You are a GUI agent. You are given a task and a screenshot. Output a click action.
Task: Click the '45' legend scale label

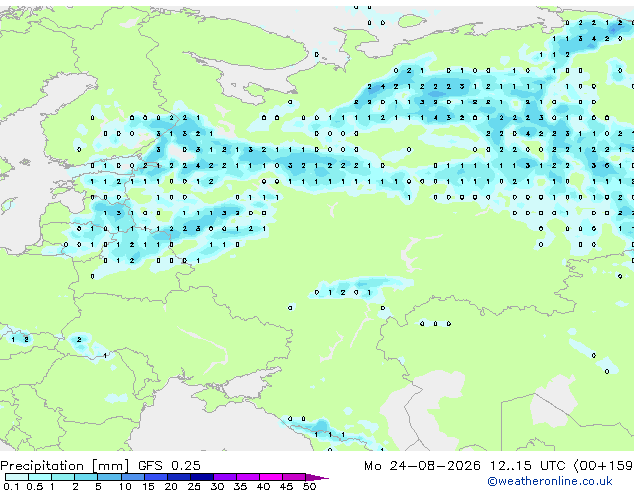click(x=286, y=486)
